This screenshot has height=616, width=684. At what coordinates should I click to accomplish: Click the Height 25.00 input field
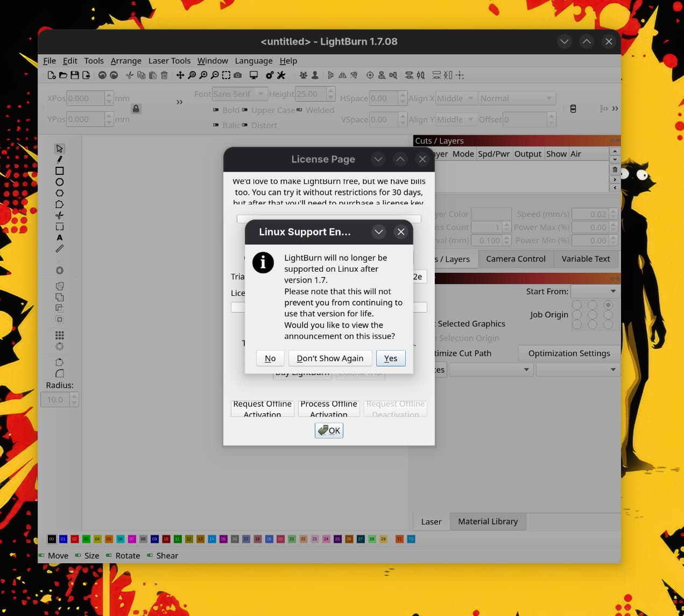tap(311, 94)
